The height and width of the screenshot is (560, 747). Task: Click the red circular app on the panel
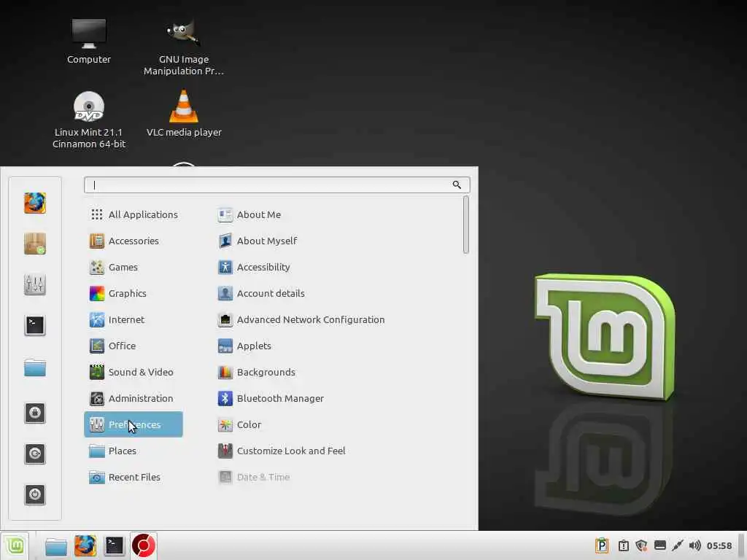[x=144, y=545]
